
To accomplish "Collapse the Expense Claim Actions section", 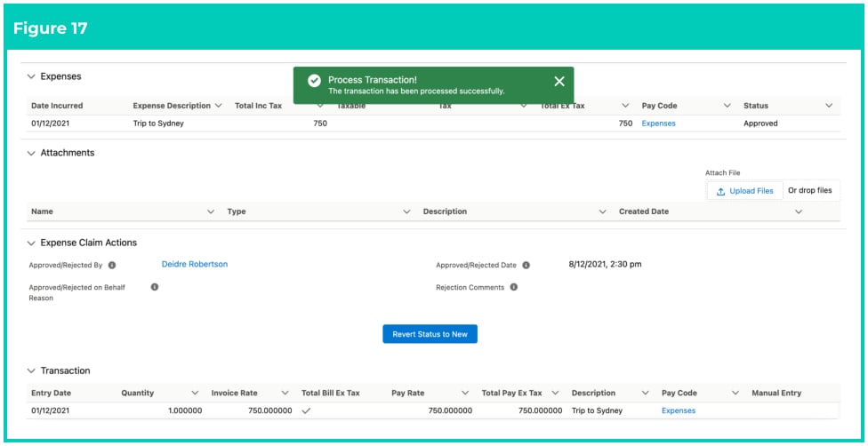I will [x=31, y=243].
